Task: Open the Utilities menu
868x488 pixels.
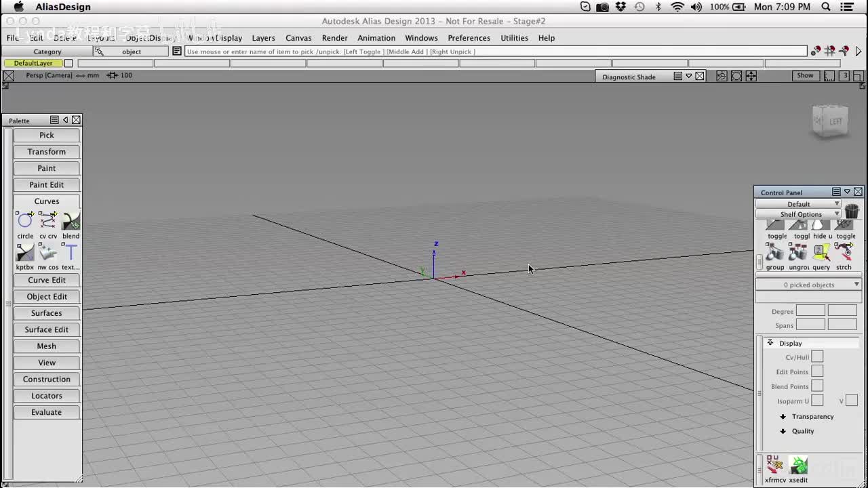Action: [514, 38]
